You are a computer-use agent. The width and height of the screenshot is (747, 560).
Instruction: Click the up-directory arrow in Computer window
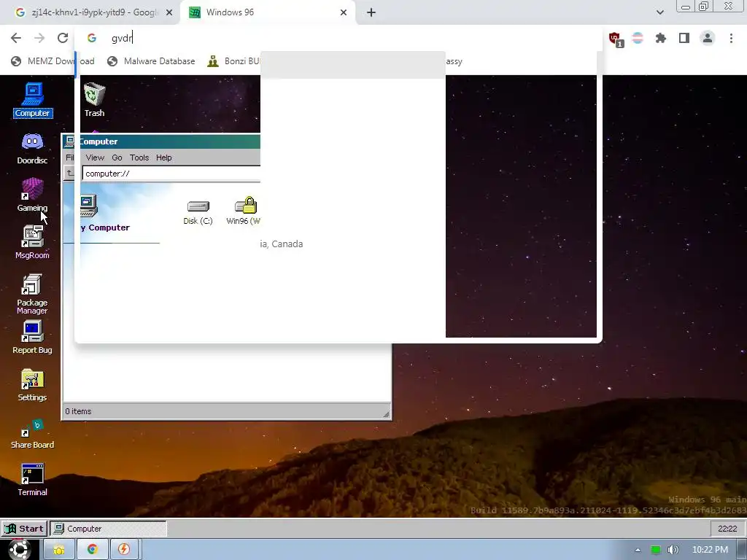tap(69, 174)
